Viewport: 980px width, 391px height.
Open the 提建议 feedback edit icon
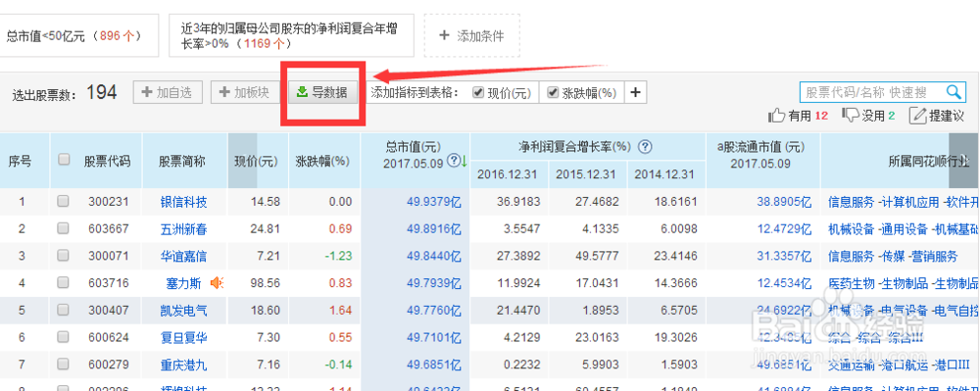click(917, 115)
